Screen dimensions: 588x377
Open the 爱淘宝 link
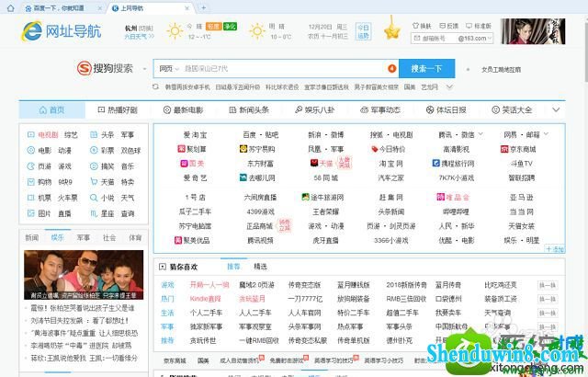tap(195, 134)
